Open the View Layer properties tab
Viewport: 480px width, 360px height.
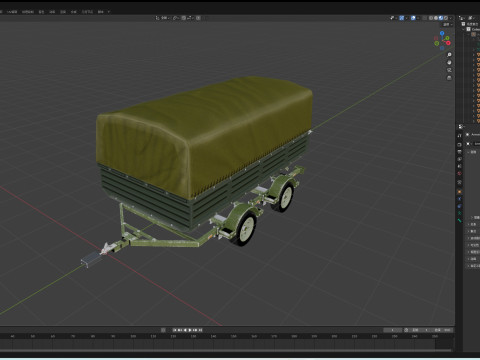pyautogui.click(x=459, y=159)
